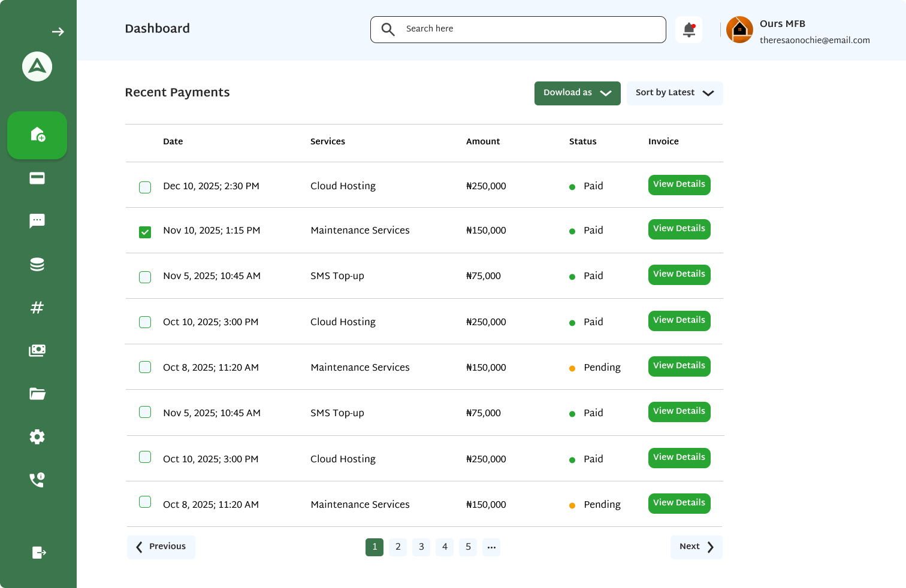The width and height of the screenshot is (906, 588).
Task: Open the home dashboard sidebar icon
Action: (37, 135)
